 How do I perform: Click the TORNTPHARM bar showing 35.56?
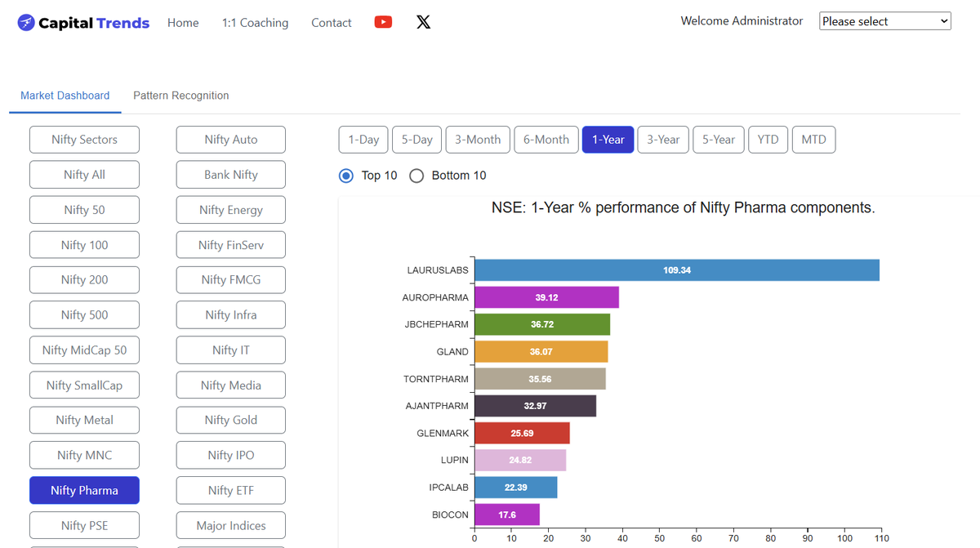point(540,379)
